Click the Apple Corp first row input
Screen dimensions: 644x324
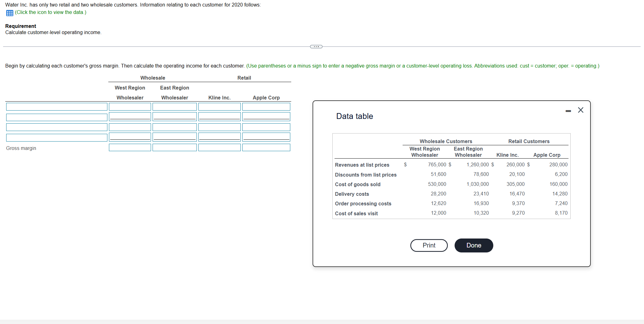(x=266, y=107)
